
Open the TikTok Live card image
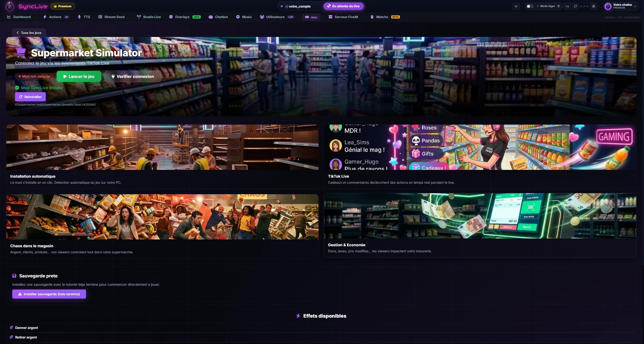(x=480, y=147)
